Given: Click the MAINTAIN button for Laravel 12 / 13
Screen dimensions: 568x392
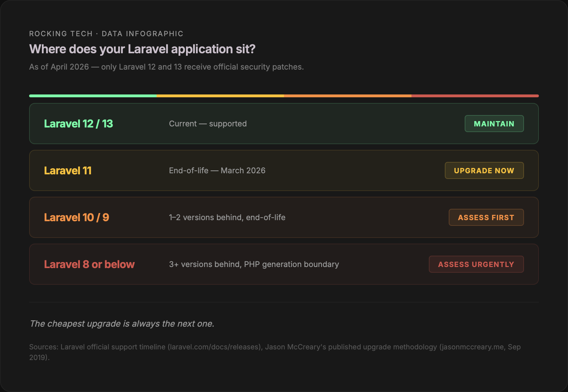Looking at the screenshot, I should click(x=494, y=124).
